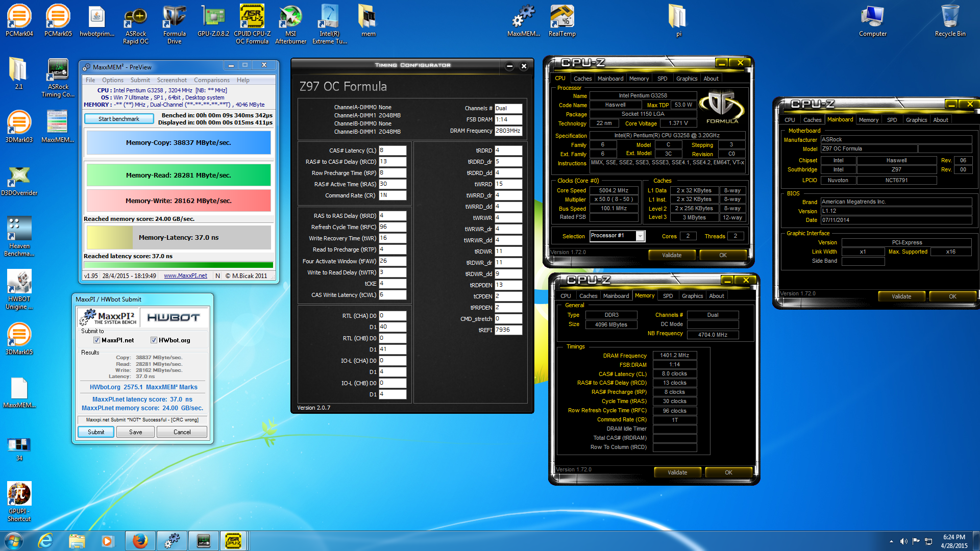Edit the CAS# Latency (CL) field
Image resolution: width=980 pixels, height=551 pixels.
(x=393, y=151)
